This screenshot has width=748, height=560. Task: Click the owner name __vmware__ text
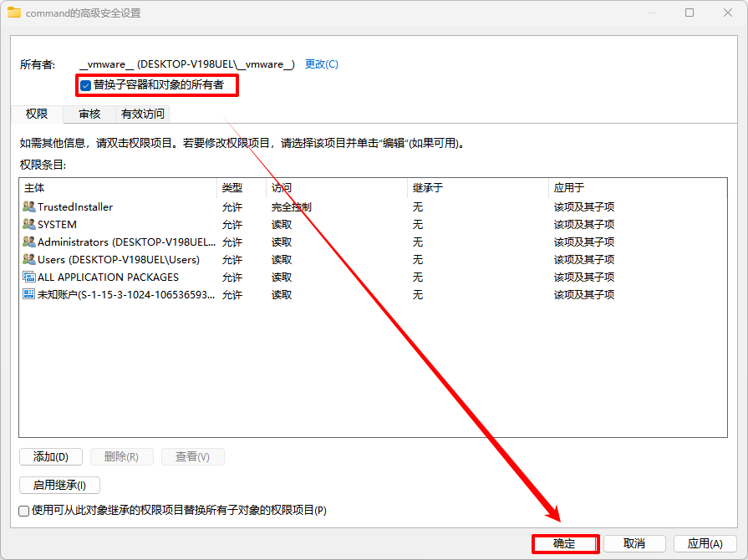pyautogui.click(x=187, y=64)
